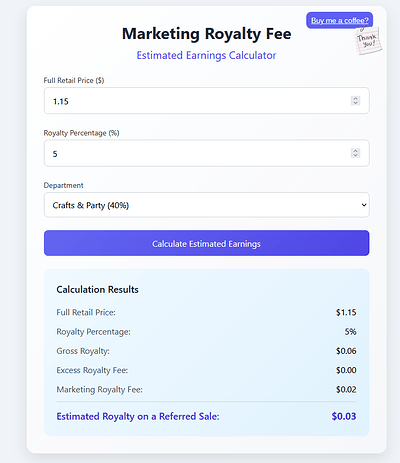Click the Full Retail Price ($) label
The width and height of the screenshot is (400, 463).
(74, 80)
